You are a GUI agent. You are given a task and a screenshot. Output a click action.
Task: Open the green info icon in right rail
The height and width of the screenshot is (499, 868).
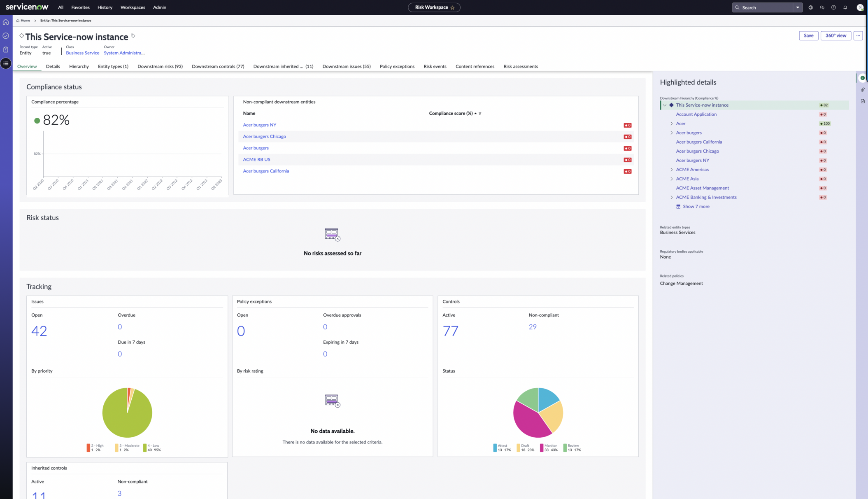(863, 78)
